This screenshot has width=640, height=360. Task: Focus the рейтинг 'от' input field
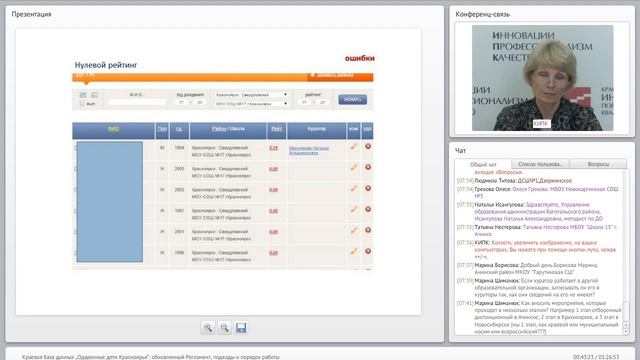pyautogui.click(x=304, y=102)
